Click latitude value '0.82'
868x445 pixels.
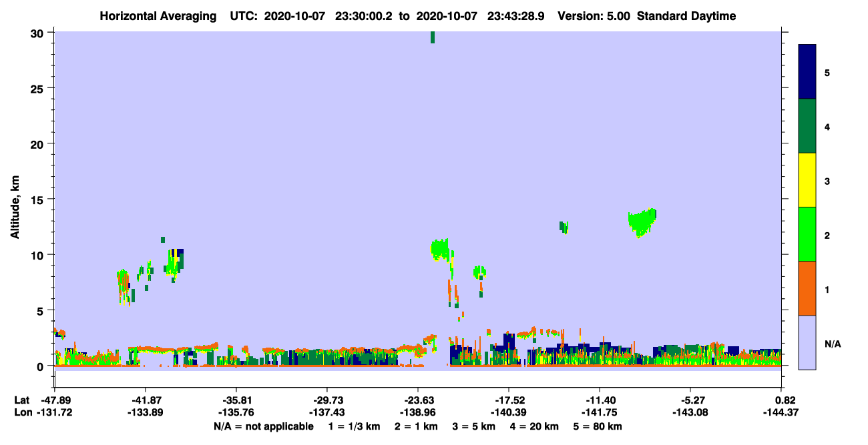click(785, 400)
